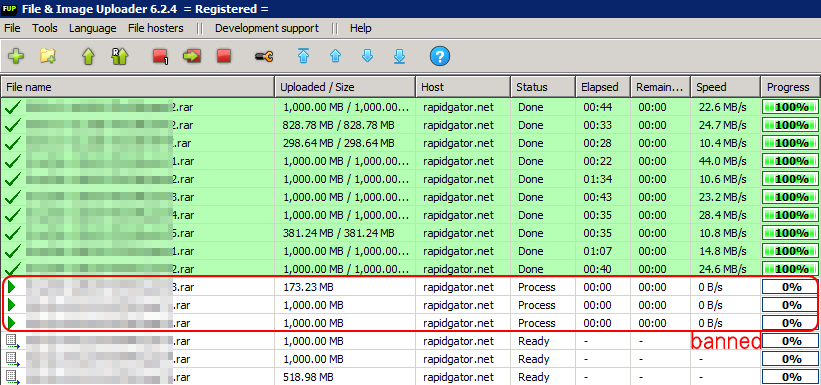Click the double green arrows icon marked R
Screen dimensions: 821x385
coord(120,56)
